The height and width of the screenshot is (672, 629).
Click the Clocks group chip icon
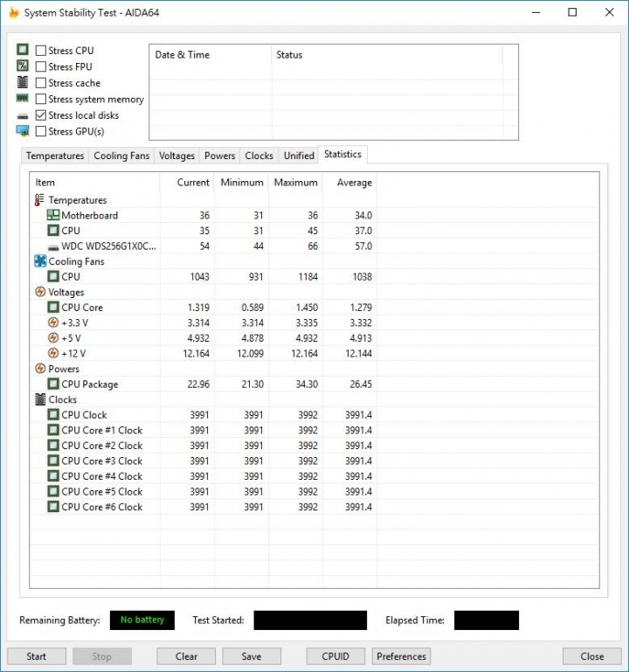(40, 399)
